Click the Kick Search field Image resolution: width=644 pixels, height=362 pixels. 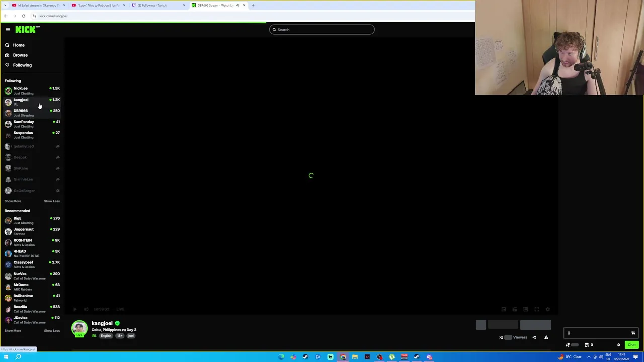pyautogui.click(x=322, y=30)
